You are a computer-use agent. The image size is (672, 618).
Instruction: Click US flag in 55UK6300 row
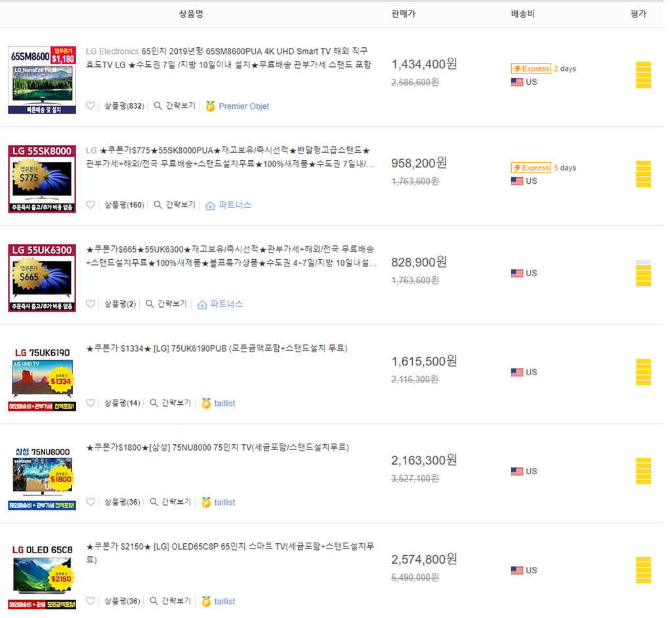517,273
